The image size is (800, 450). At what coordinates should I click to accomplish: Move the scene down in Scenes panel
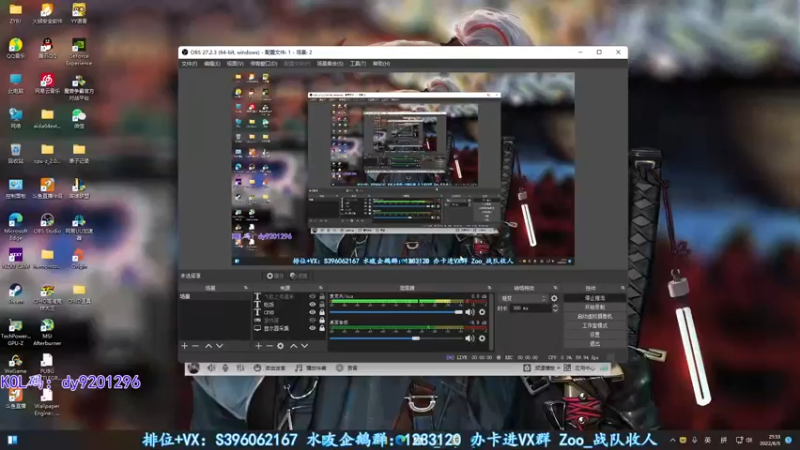point(219,346)
